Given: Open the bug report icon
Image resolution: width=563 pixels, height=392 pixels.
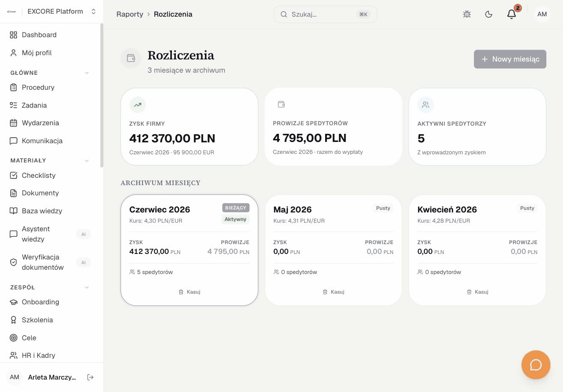Looking at the screenshot, I should [467, 14].
